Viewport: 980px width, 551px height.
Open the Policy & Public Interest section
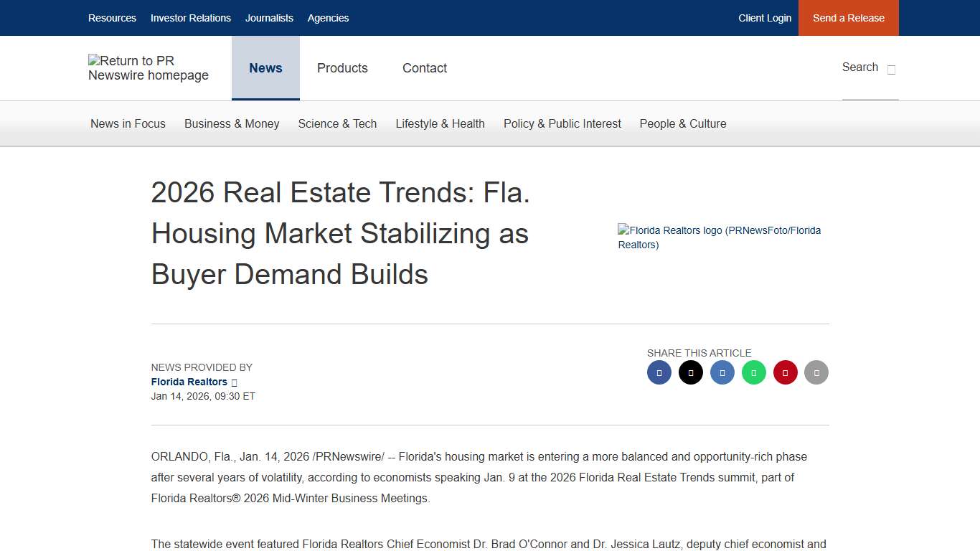tap(562, 123)
